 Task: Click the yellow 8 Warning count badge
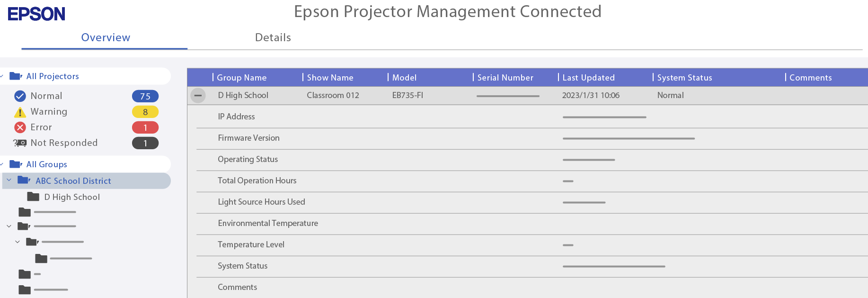145,112
